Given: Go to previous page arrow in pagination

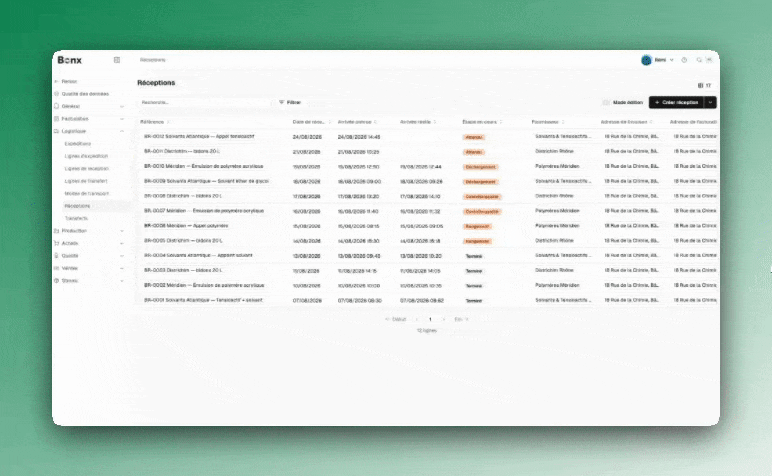Looking at the screenshot, I should click(418, 319).
